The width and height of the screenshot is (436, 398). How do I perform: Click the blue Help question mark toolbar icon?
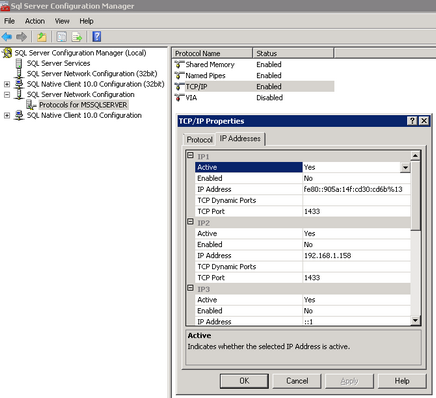click(97, 36)
